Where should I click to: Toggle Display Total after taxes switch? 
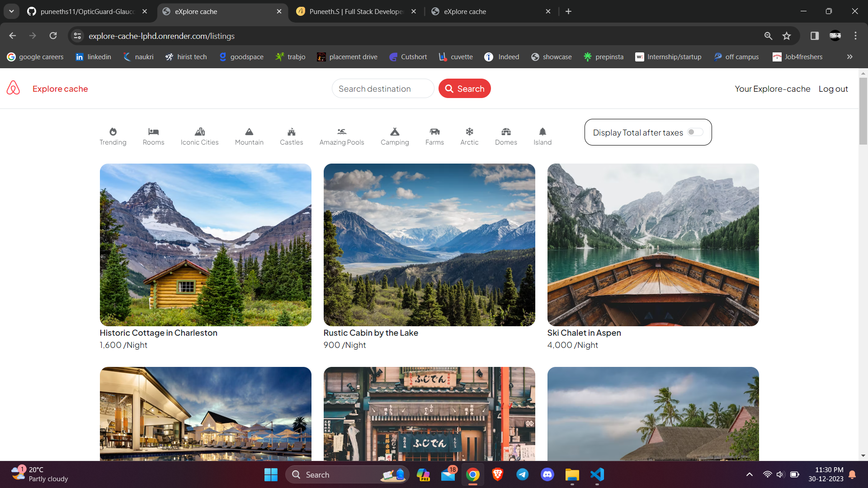tap(695, 132)
